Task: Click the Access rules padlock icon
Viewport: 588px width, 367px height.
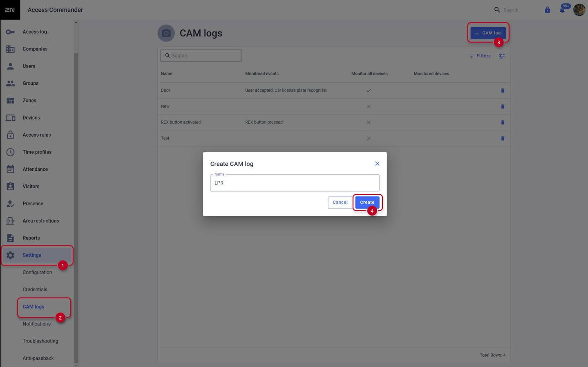Action: [x=10, y=135]
